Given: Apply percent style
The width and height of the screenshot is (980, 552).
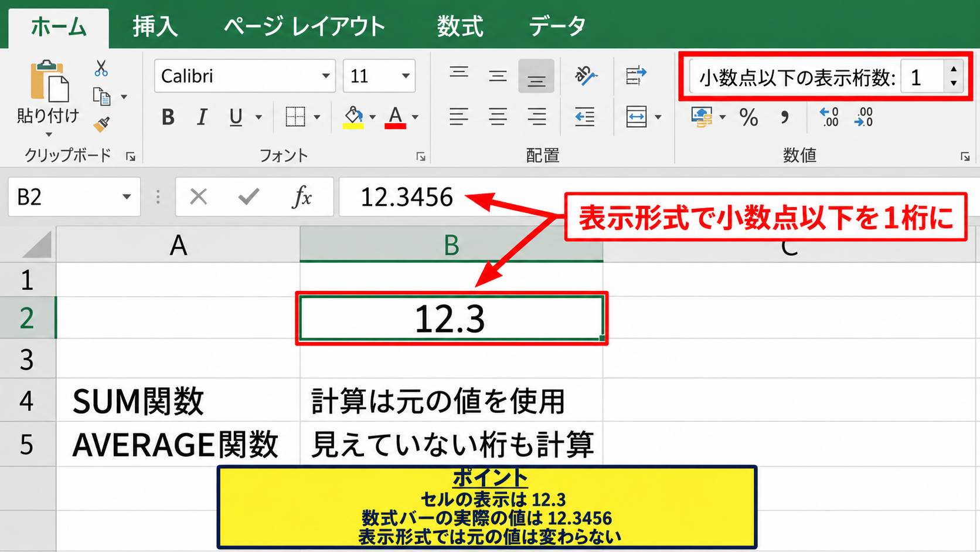Looking at the screenshot, I should (x=748, y=117).
